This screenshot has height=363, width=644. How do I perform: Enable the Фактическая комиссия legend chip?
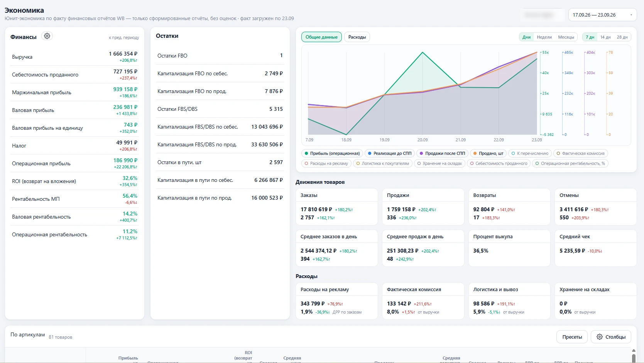pyautogui.click(x=580, y=153)
